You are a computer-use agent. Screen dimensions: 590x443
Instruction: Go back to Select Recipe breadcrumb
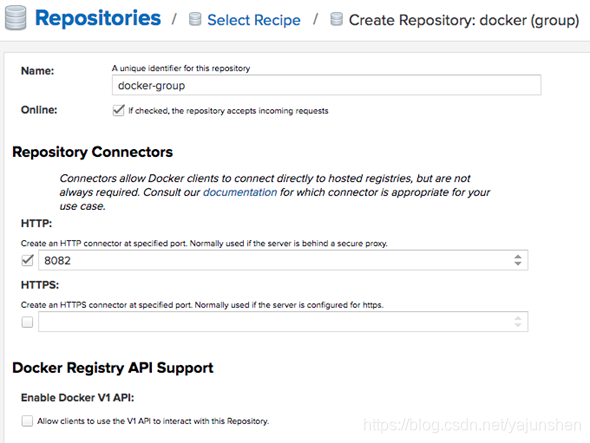pyautogui.click(x=254, y=20)
